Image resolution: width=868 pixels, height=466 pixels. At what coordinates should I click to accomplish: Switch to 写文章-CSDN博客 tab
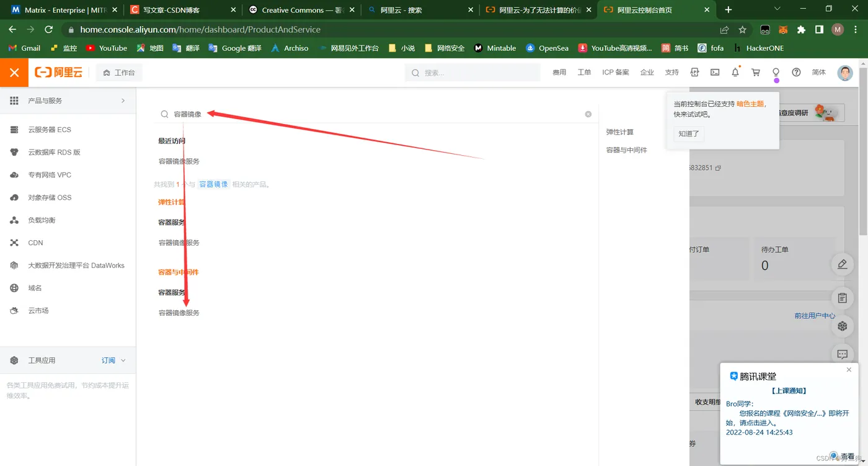(x=183, y=10)
